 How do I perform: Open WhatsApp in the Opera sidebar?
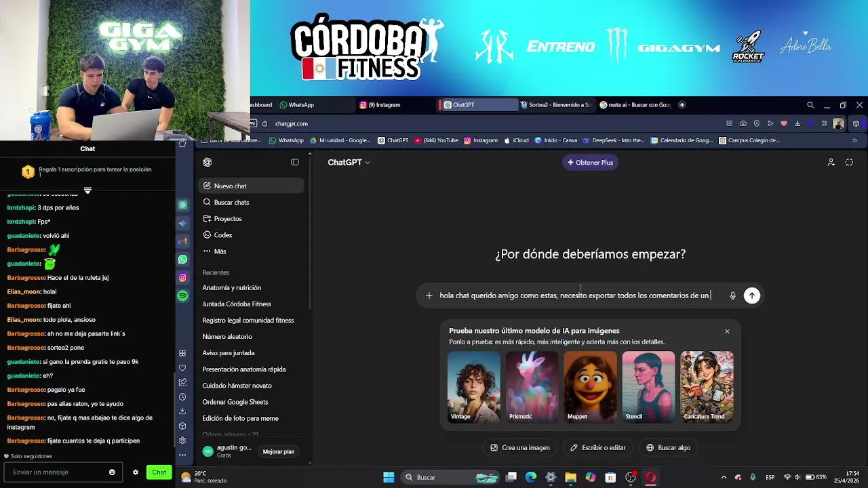[182, 260]
